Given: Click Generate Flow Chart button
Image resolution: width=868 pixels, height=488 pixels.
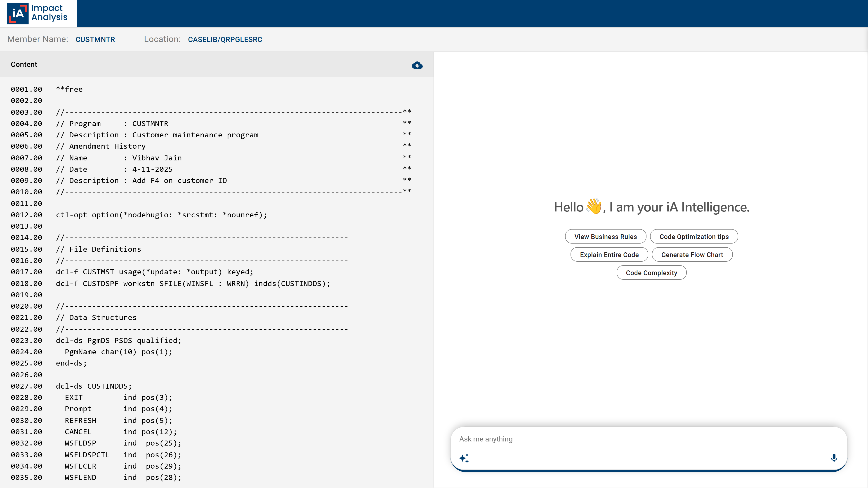Looking at the screenshot, I should pyautogui.click(x=692, y=255).
